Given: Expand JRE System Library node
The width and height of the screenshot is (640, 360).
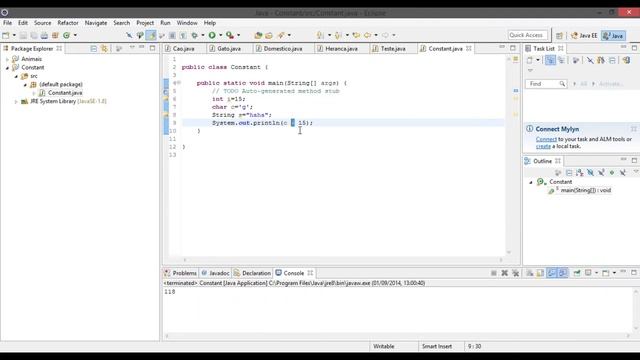Looking at the screenshot, I should click(16, 101).
